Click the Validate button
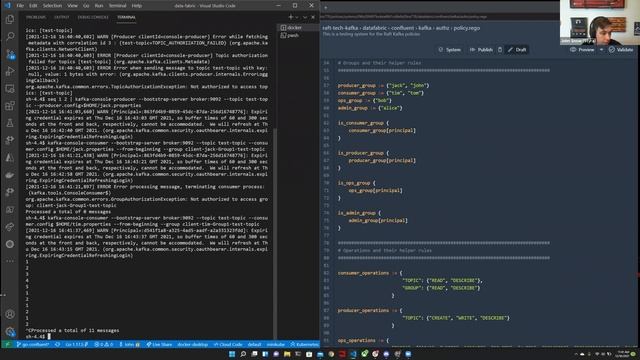 (x=621, y=50)
